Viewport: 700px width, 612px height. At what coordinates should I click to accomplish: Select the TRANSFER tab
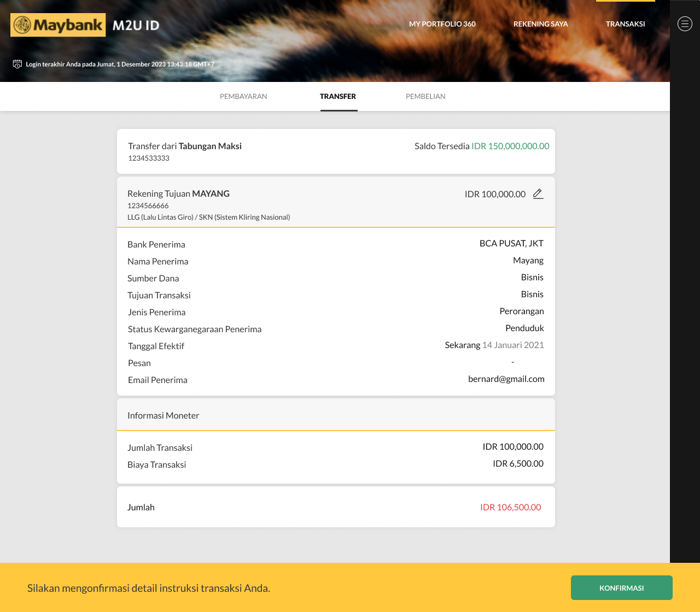[338, 96]
